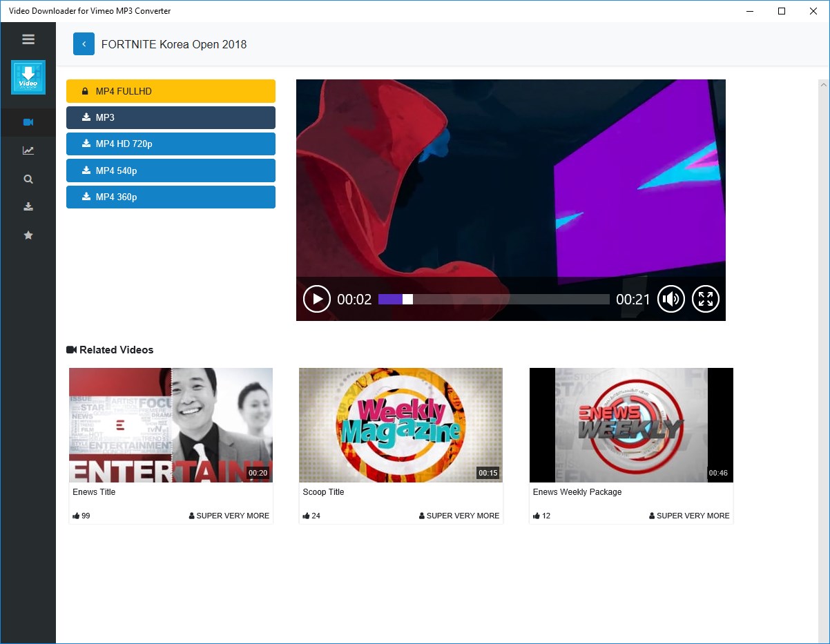Open the downloads sidebar icon
Screen dimensions: 830x644
click(28, 206)
